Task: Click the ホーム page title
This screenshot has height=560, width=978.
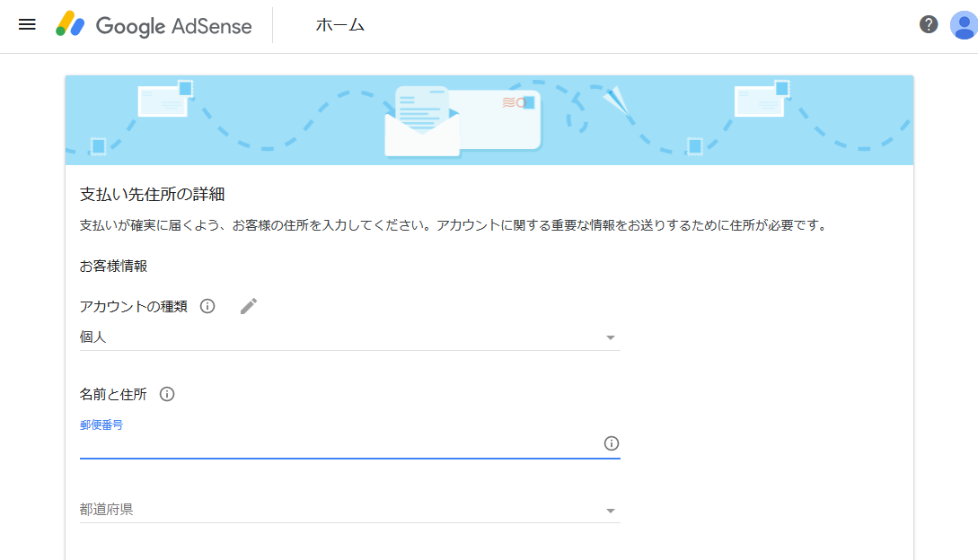Action: [x=340, y=25]
